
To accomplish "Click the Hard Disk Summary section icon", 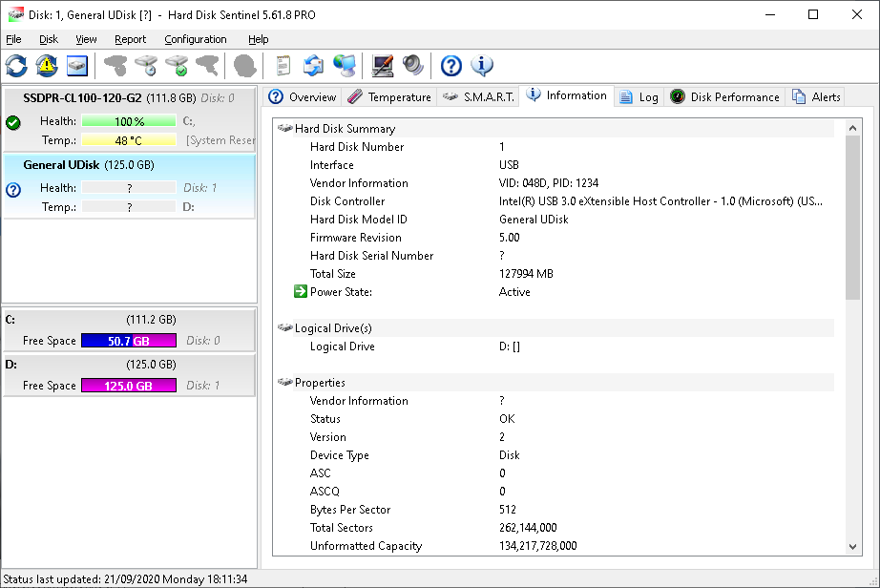I will (x=285, y=129).
